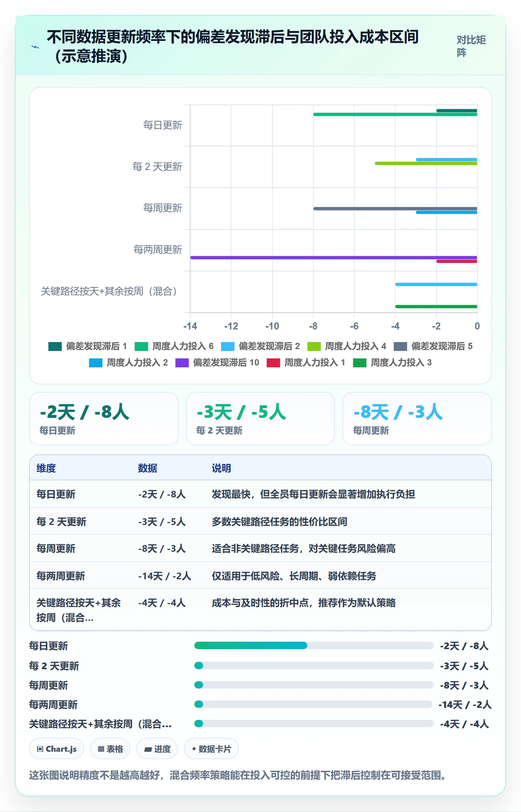Click the table cell 仅适用于低风险、长周期、弱依赖任务
521x812 pixels.
pyautogui.click(x=294, y=576)
